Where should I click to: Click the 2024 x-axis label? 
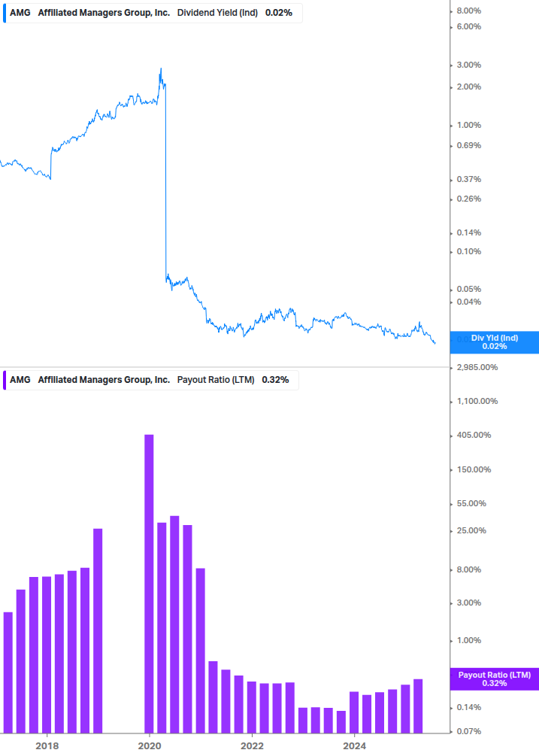point(355,746)
